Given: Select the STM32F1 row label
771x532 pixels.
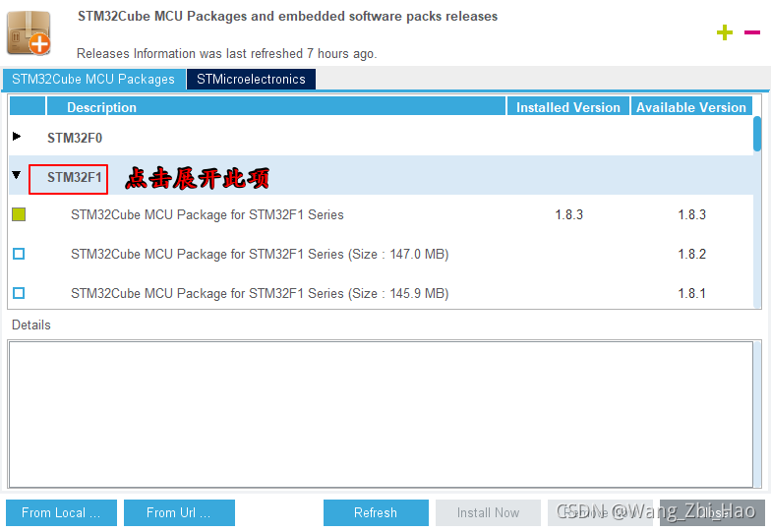Looking at the screenshot, I should (75, 177).
